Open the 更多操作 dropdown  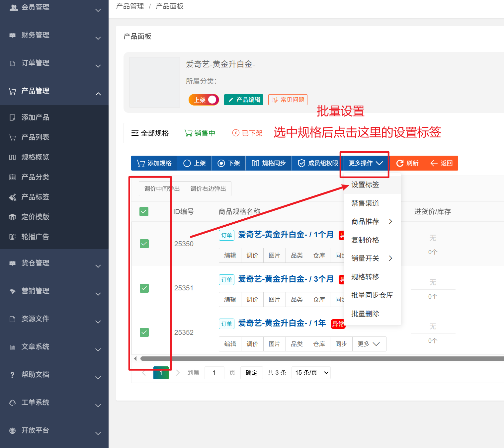point(365,163)
